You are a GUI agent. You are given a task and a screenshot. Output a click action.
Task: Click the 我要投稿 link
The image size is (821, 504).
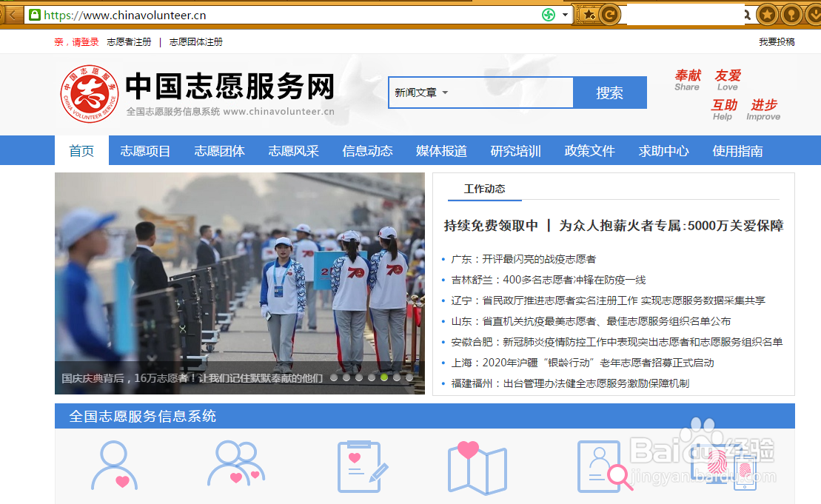point(778,41)
